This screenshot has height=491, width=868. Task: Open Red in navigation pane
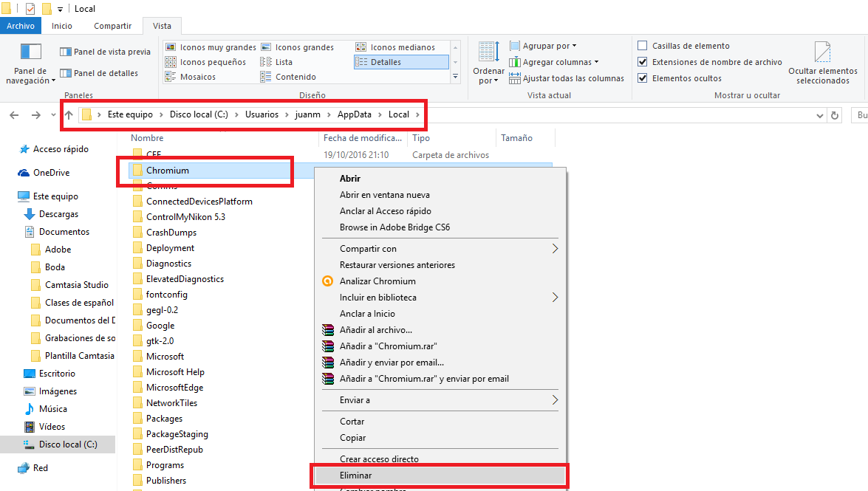[33, 468]
